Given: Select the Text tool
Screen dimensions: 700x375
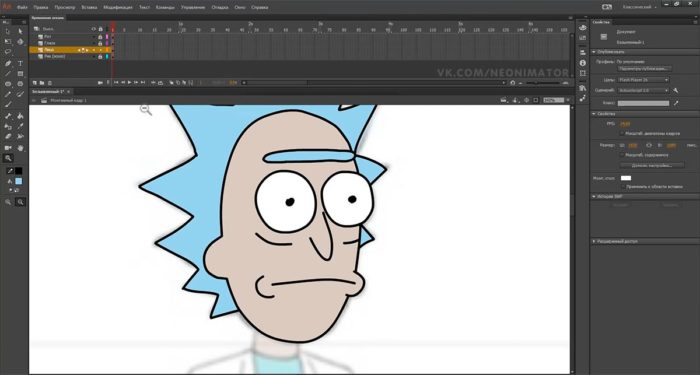Looking at the screenshot, I should 20,64.
